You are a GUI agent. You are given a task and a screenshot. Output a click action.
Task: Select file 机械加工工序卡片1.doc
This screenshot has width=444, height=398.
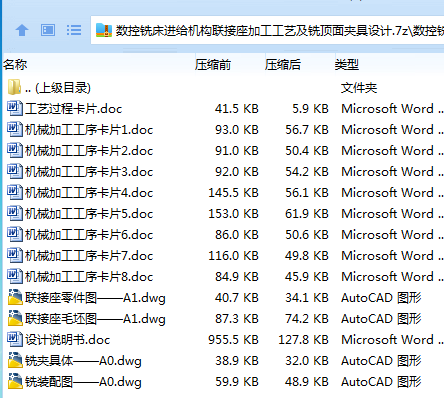coord(89,130)
